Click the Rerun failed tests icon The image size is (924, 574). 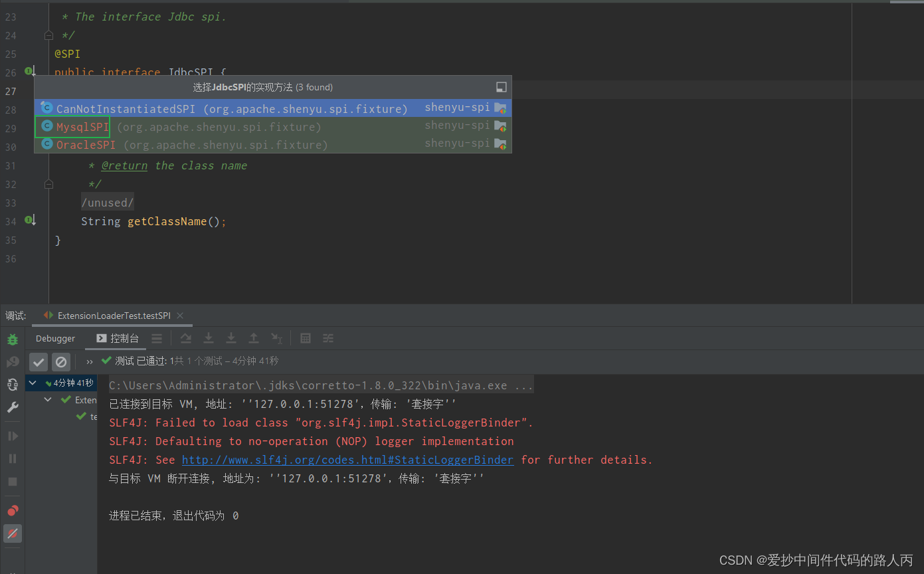[13, 362]
